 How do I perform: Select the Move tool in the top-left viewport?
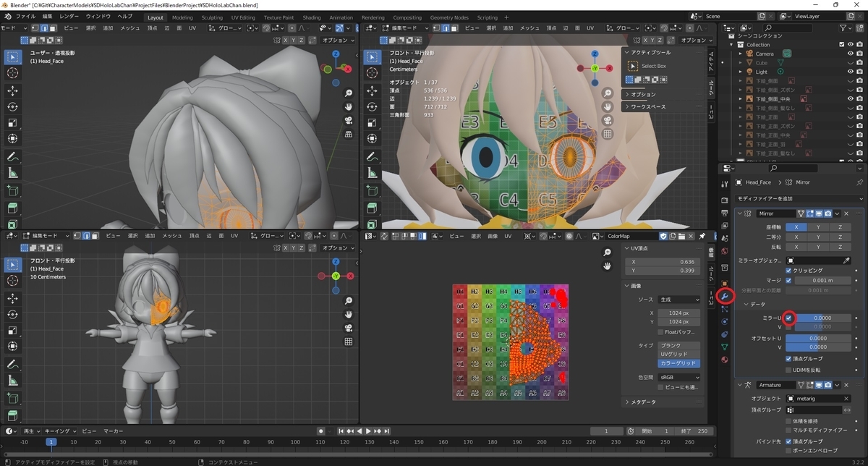click(x=12, y=90)
